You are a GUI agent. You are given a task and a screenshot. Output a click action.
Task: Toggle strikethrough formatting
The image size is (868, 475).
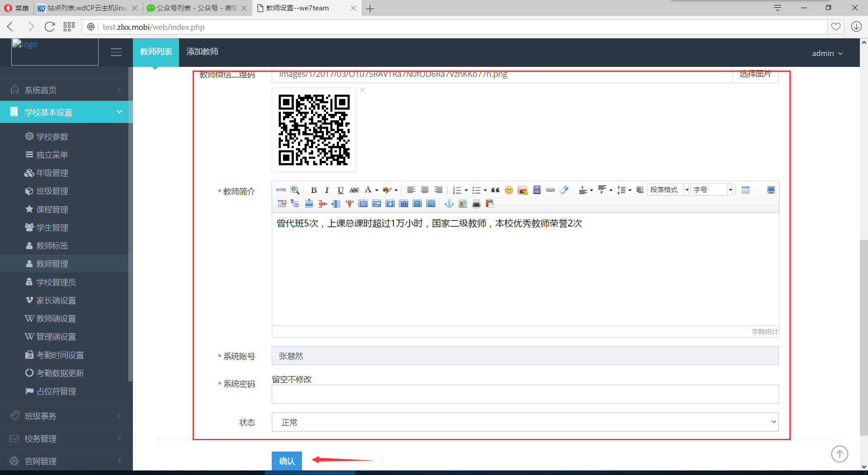[354, 190]
